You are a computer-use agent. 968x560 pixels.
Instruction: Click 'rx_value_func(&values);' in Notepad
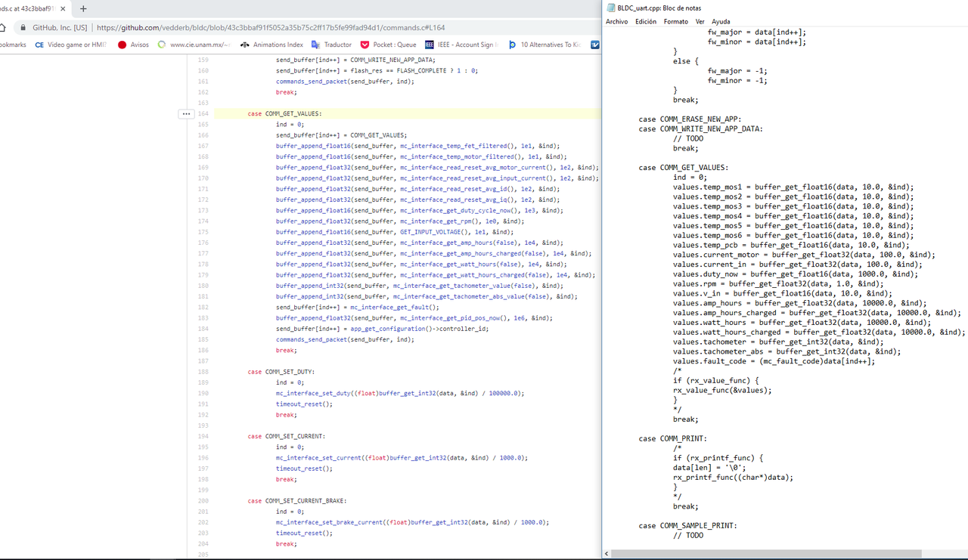coord(722,390)
